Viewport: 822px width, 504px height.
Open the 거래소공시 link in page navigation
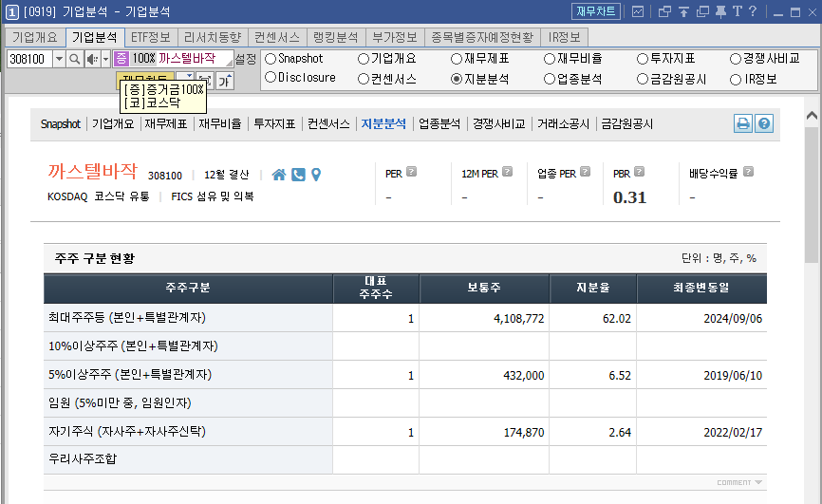[x=564, y=124]
